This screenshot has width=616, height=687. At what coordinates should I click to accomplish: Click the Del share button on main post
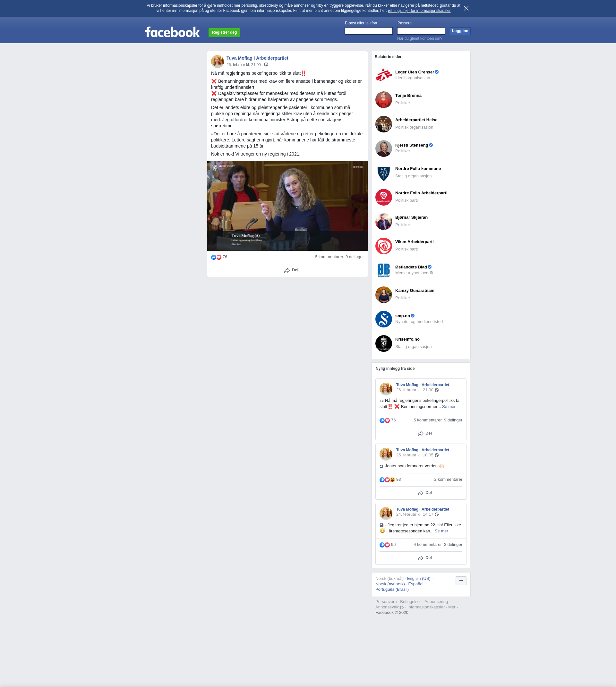click(x=291, y=270)
